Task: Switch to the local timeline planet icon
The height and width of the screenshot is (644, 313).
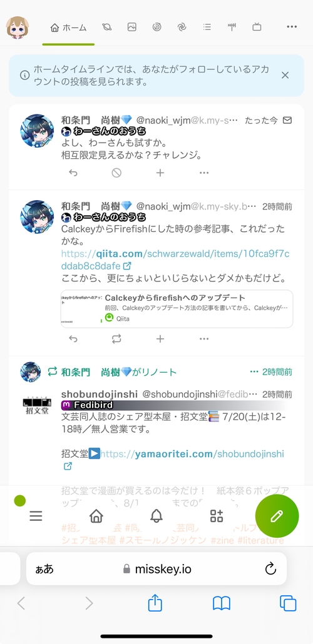Action: click(107, 28)
